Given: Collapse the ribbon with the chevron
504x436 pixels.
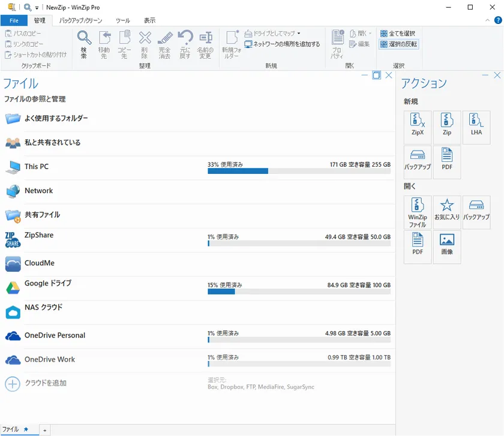Looking at the screenshot, I should tap(487, 20).
